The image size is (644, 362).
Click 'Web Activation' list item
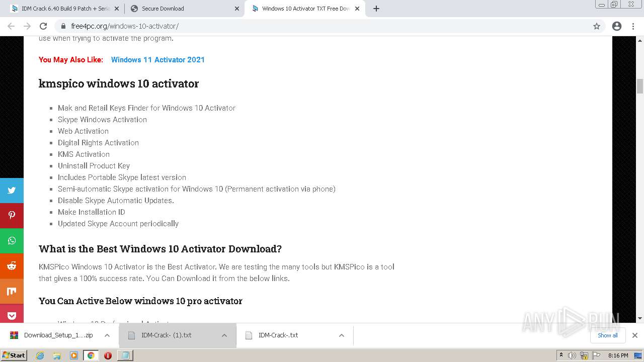[83, 131]
